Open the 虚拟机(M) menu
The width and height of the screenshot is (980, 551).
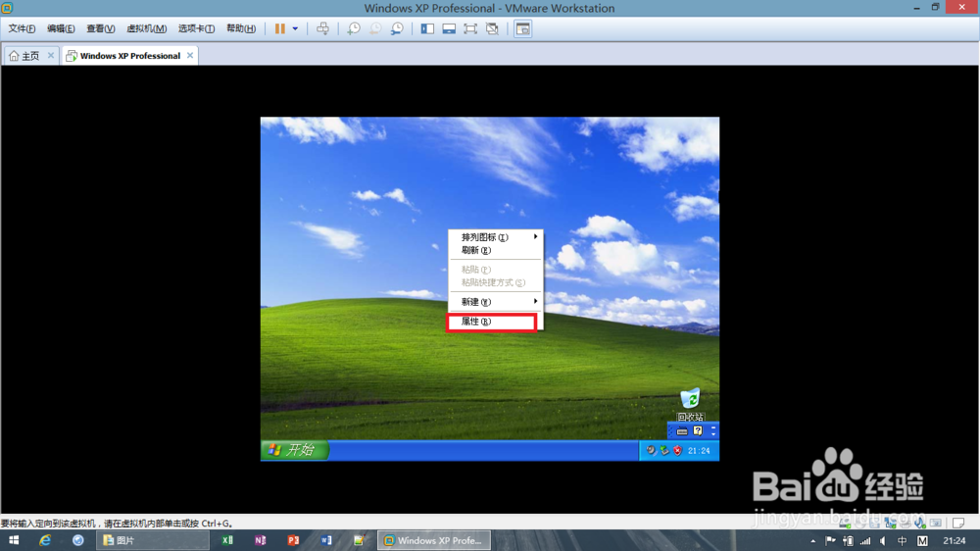[147, 28]
